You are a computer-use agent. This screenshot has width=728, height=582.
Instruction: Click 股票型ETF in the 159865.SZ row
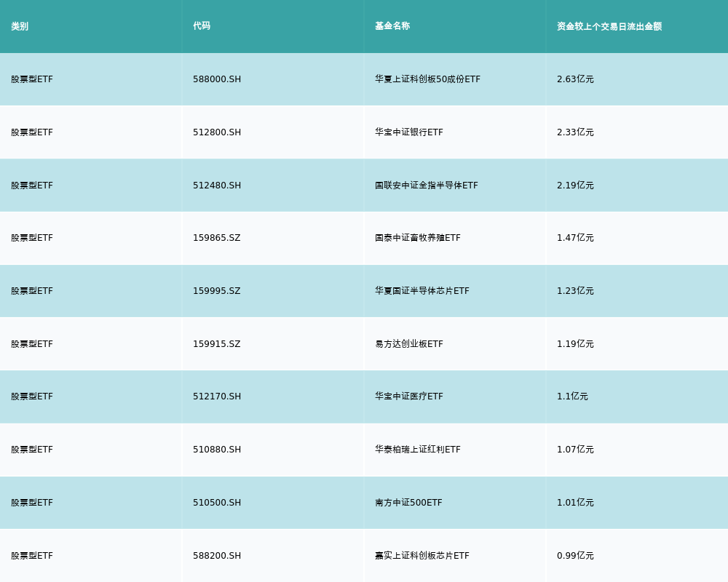(32, 238)
